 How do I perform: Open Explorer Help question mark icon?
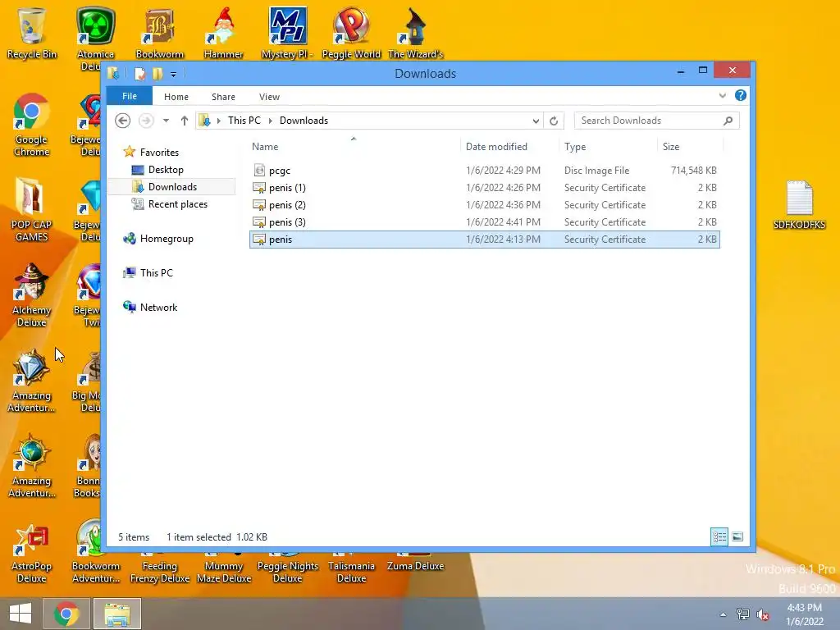coord(741,95)
